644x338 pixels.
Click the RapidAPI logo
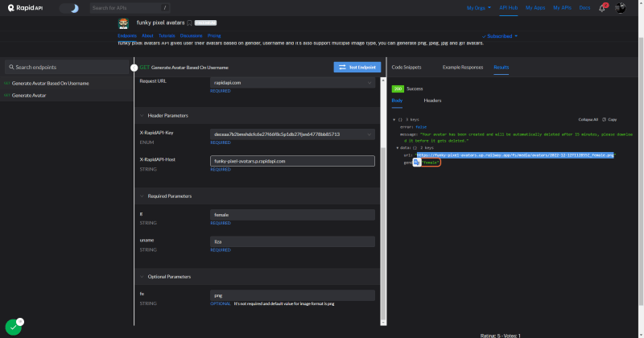coord(25,8)
